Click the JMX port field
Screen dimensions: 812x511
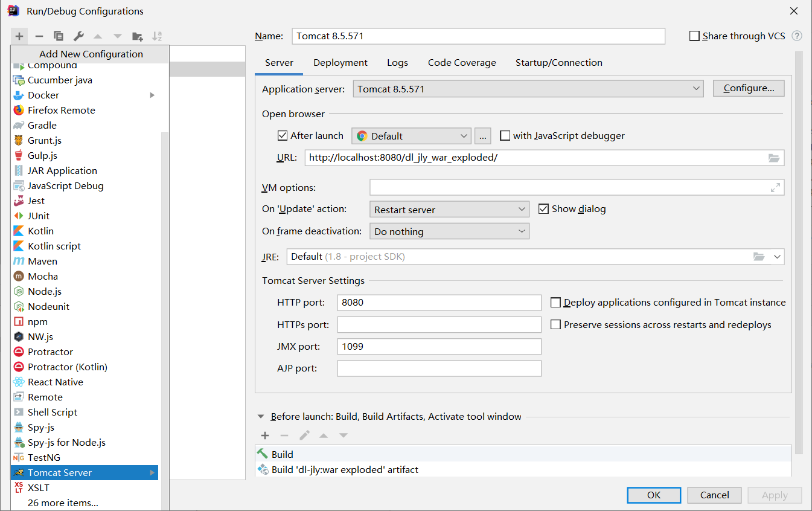click(x=440, y=347)
